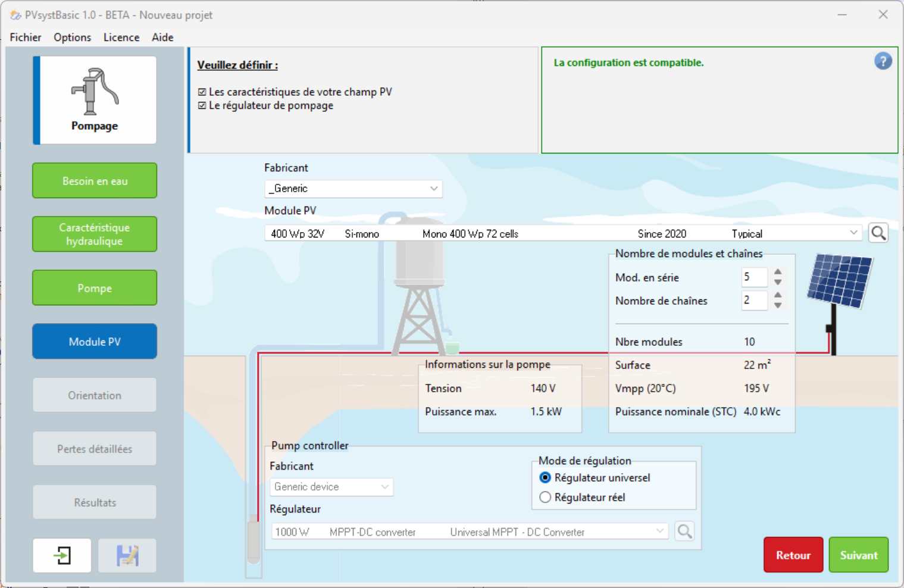The height and width of the screenshot is (588, 904).
Task: Click the Vmpp (20°C) 195 V value
Action: point(756,388)
